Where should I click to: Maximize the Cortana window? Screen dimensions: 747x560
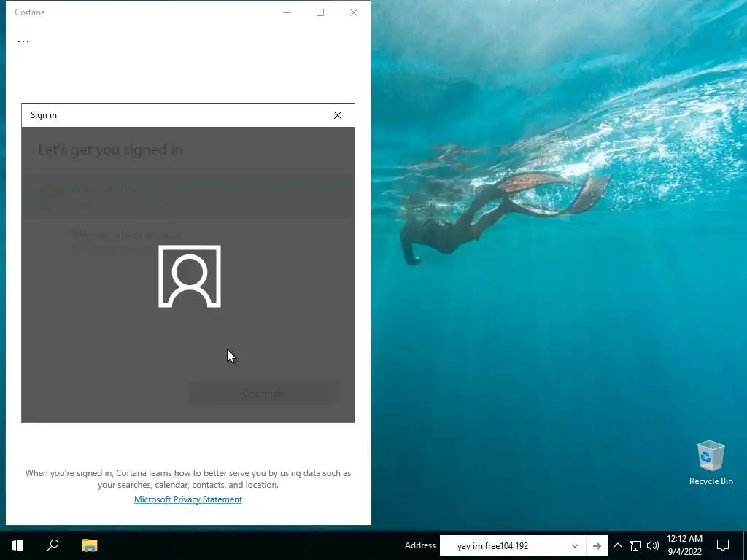[x=320, y=12]
